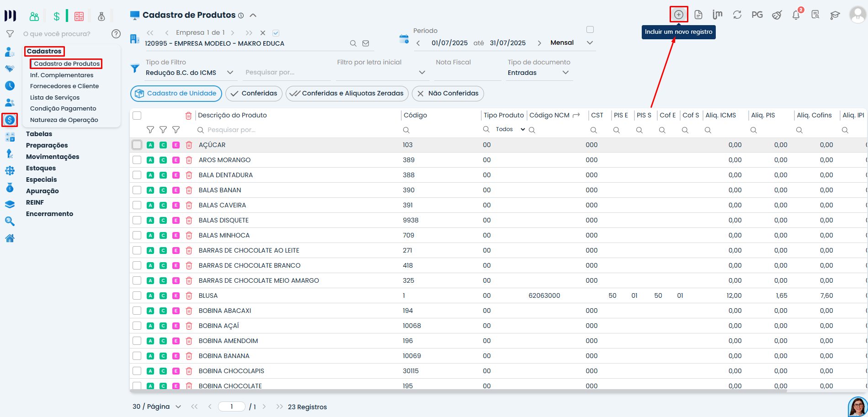The width and height of the screenshot is (868, 417).
Task: Click the graduation cap training icon
Action: click(835, 15)
